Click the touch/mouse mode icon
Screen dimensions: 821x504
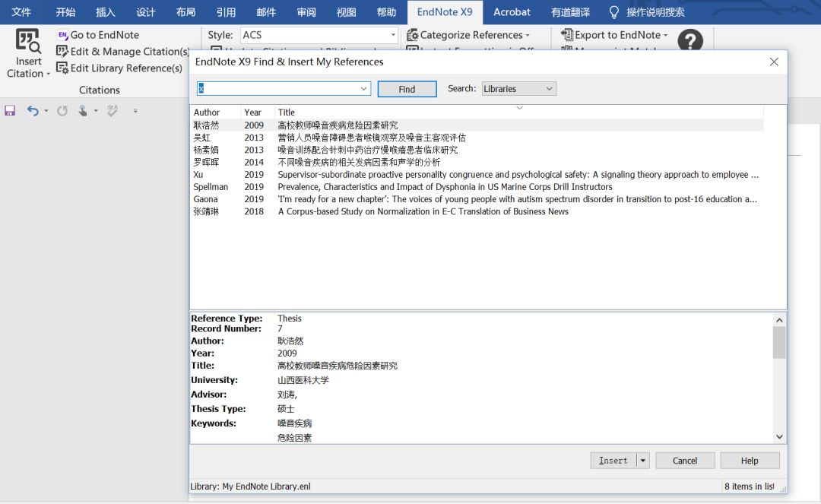[82, 110]
